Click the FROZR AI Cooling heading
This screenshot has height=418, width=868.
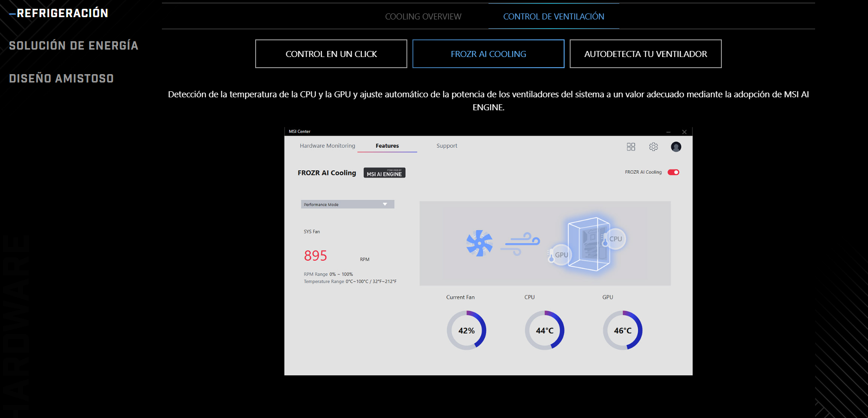(327, 173)
